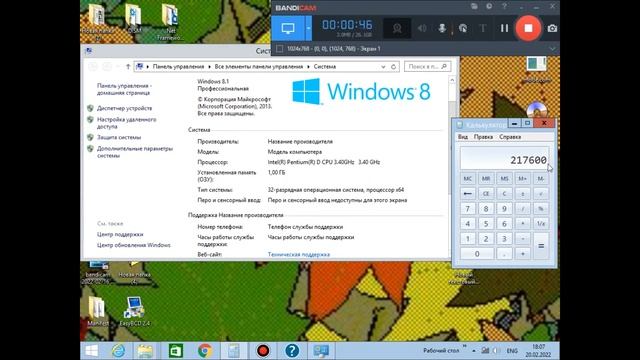Open the Windows Start button
This screenshot has width=640, height=360.
(91, 351)
